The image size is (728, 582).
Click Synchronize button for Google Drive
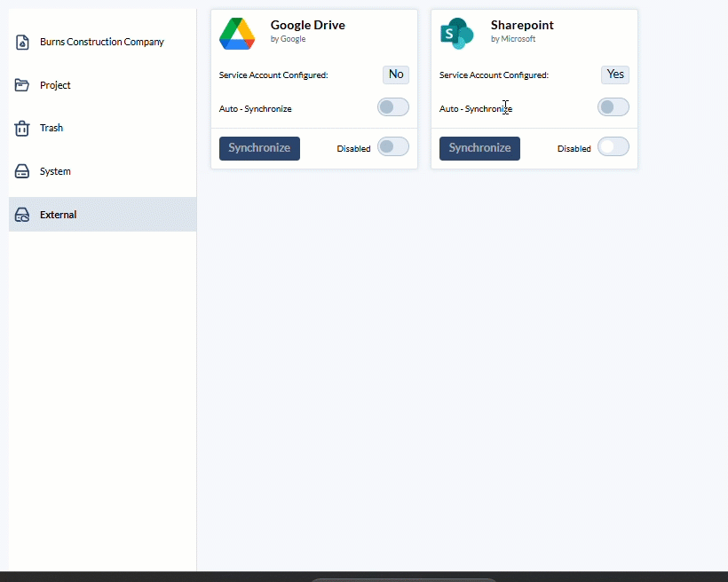(259, 148)
